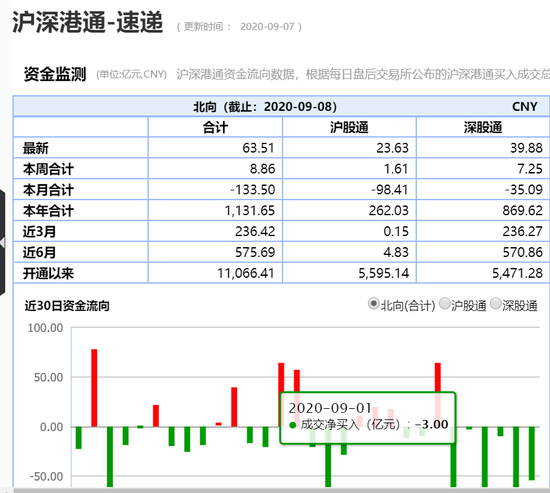
Task: Click the 北向 (截止: 2020-09-08) table header
Action: point(265,107)
